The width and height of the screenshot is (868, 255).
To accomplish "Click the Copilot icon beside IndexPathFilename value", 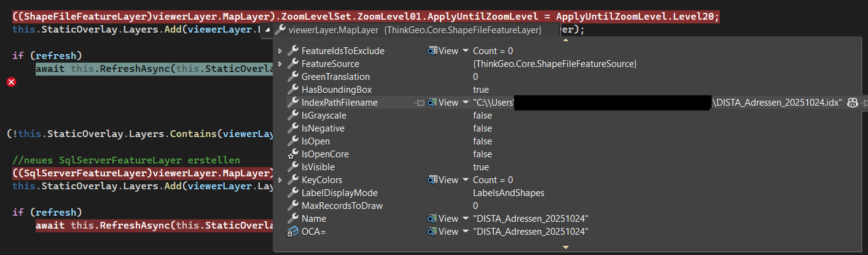I will point(852,103).
